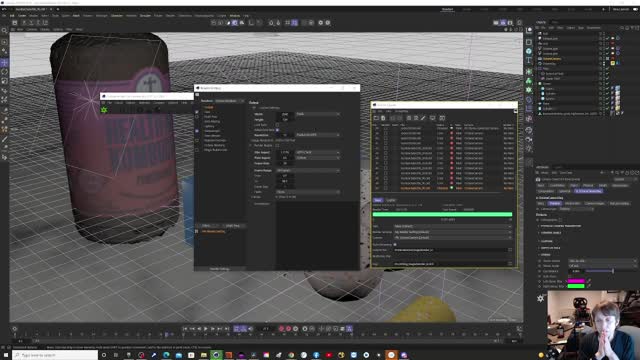Open Render Settings hamburger menu icon

tap(197, 94)
